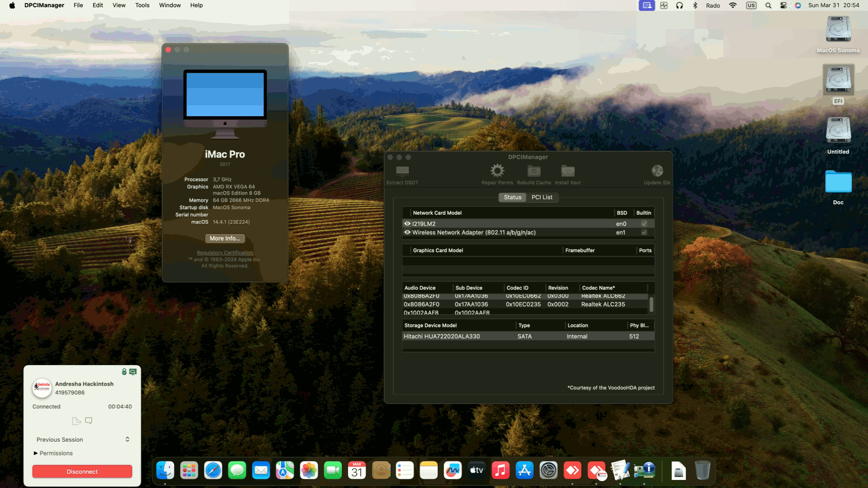Screen dimensions: 868x488
Task: Open Mail from the dock
Action: [261, 471]
